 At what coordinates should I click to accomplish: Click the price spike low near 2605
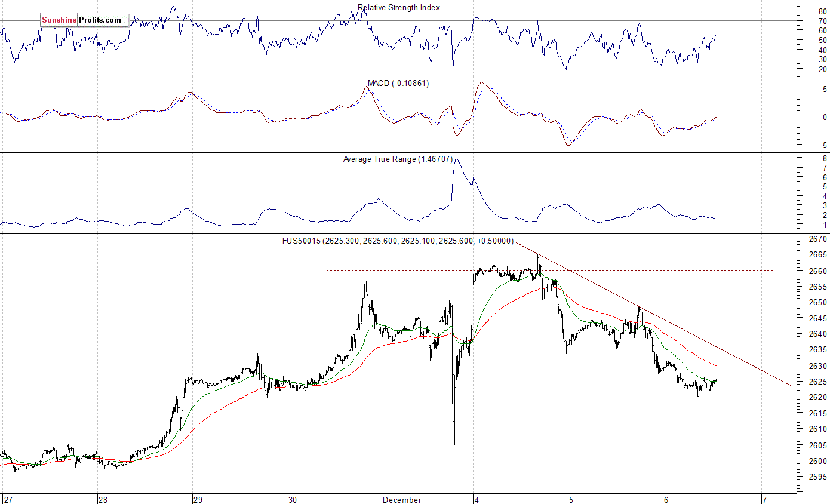click(x=454, y=443)
